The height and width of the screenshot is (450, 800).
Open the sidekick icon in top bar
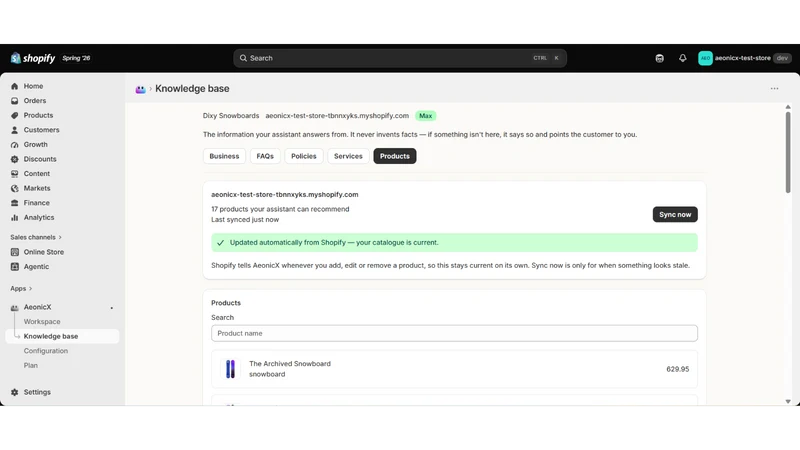click(659, 58)
